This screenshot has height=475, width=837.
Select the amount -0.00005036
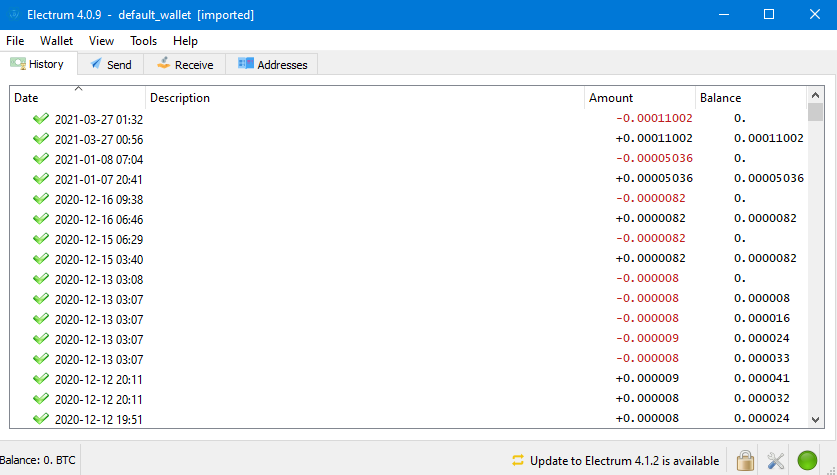click(654, 158)
